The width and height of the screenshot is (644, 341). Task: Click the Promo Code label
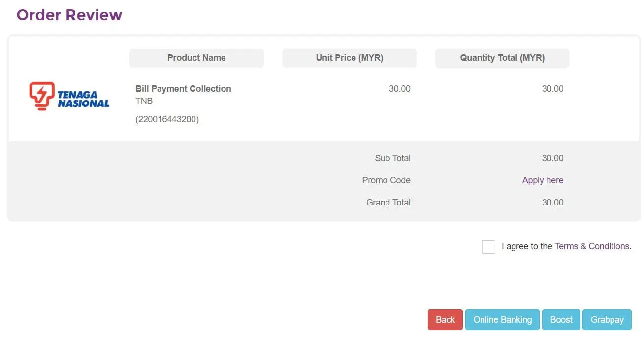click(x=386, y=180)
